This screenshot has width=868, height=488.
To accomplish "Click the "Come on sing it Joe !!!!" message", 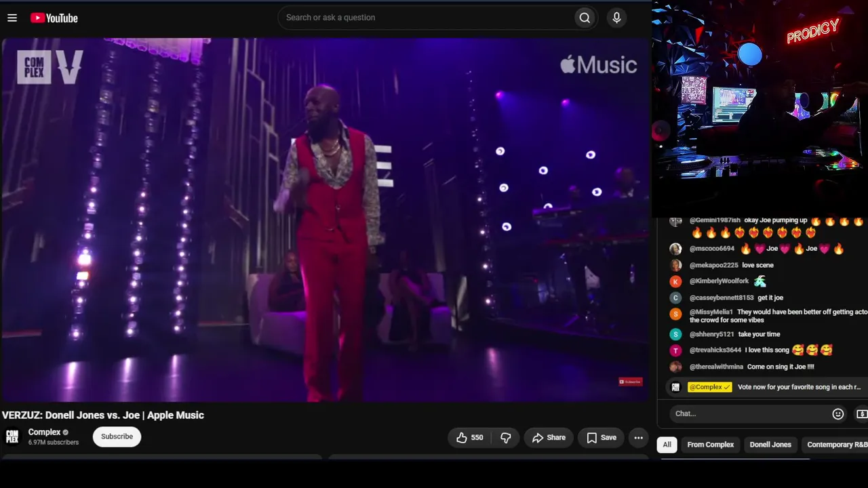I will click(x=781, y=367).
